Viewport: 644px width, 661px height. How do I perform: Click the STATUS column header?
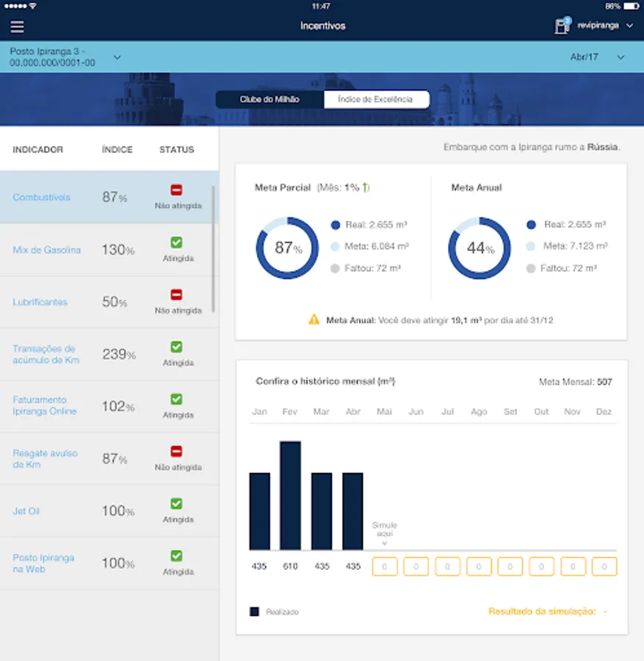(177, 150)
